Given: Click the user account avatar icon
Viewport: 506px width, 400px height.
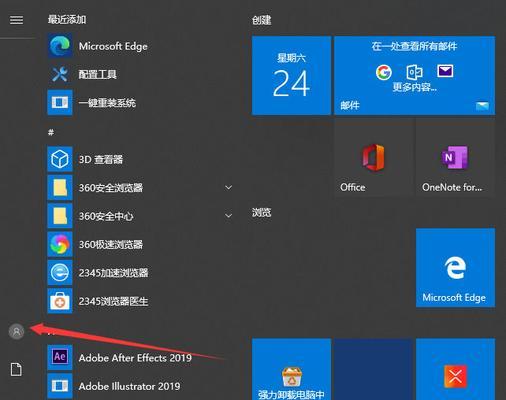Looking at the screenshot, I should pyautogui.click(x=16, y=331).
